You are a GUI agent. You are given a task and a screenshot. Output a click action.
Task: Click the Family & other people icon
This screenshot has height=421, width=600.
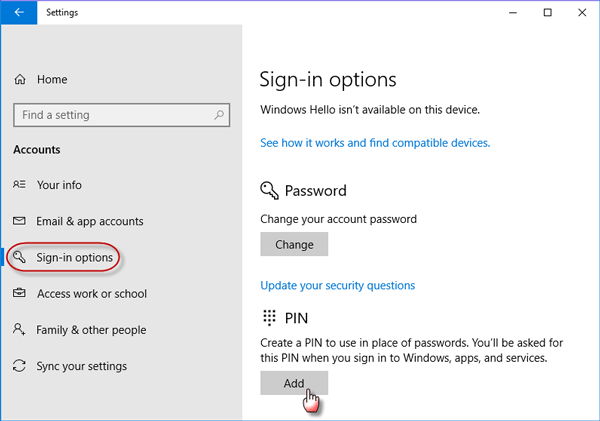19,329
